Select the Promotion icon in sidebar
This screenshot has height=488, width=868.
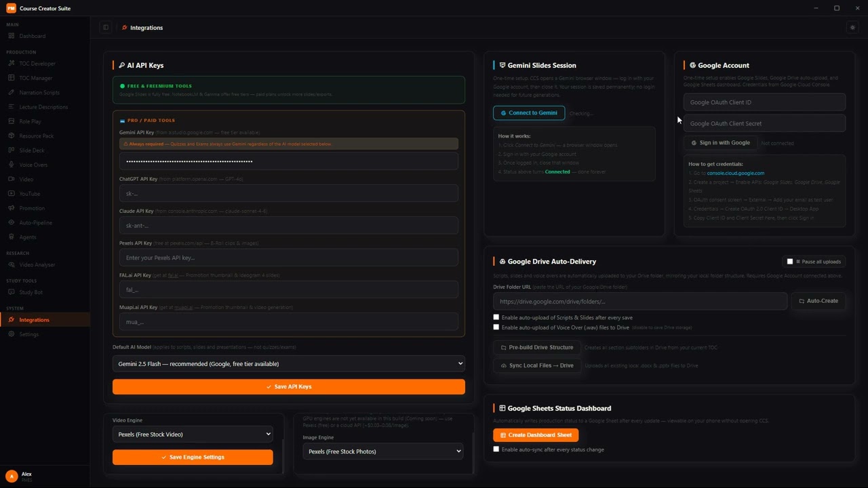[x=12, y=208]
